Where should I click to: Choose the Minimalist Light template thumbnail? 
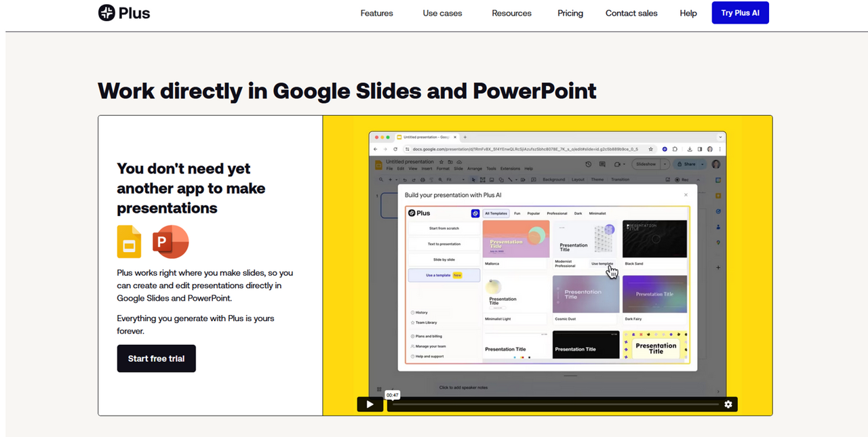[516, 294]
